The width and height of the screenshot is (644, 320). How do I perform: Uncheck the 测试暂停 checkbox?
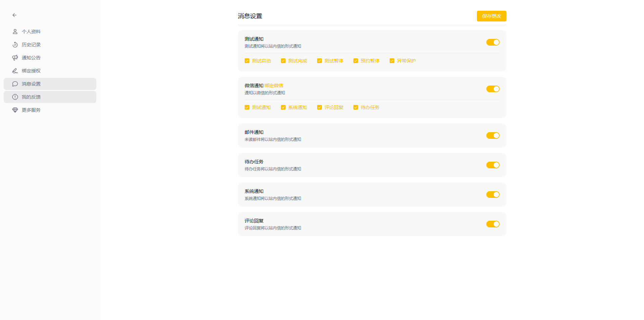coord(319,61)
